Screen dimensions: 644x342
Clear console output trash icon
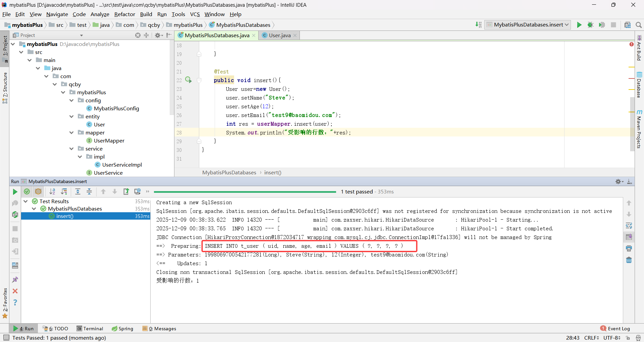(x=629, y=260)
